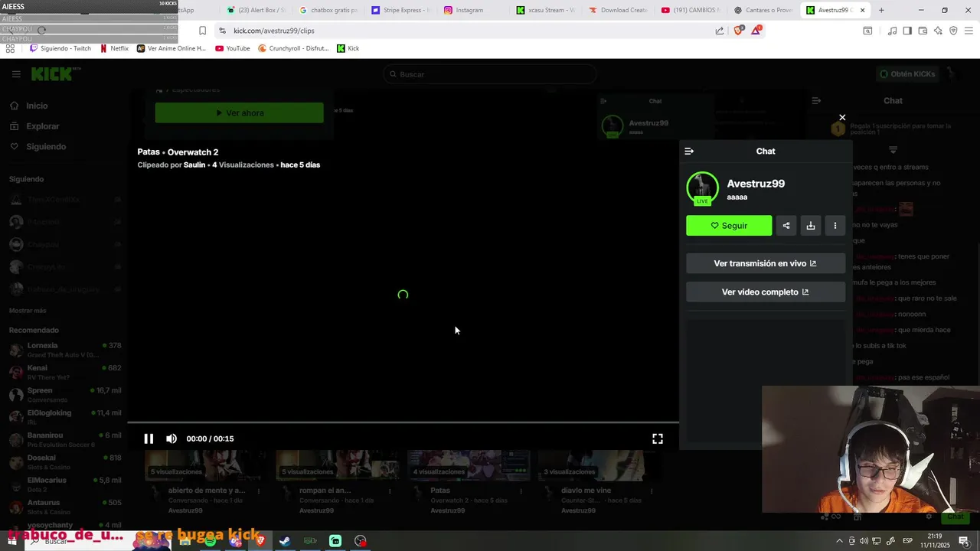Toggle the browser sidebar panel icon

(907, 31)
